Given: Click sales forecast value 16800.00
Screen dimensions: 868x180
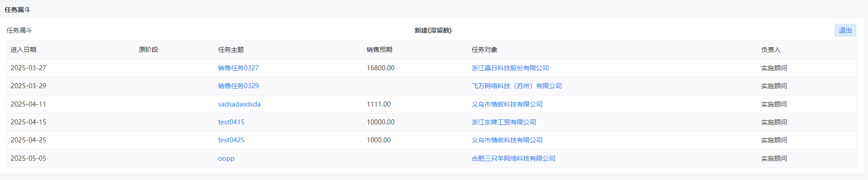Looking at the screenshot, I should (380, 68).
